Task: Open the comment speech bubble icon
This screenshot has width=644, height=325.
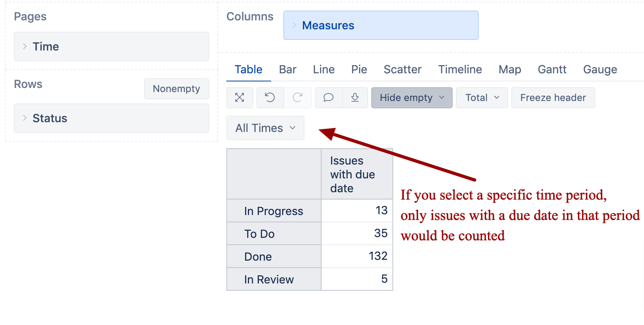Action: [329, 98]
